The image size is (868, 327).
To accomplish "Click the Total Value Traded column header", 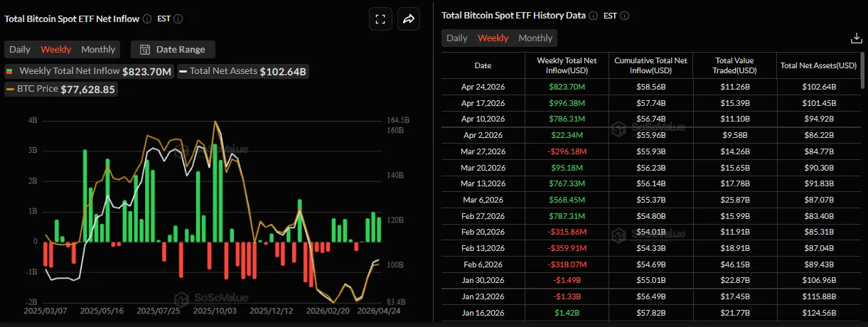I will 734,65.
